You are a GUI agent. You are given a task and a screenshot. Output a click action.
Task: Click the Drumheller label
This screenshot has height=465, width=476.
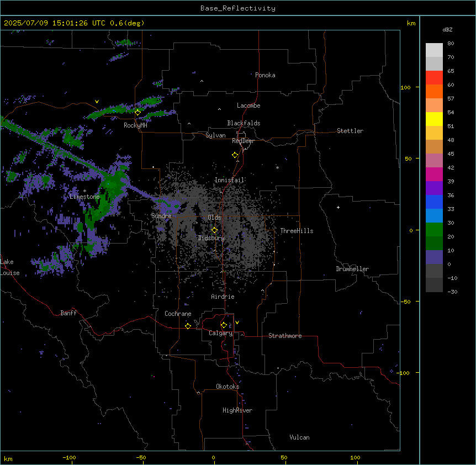click(x=352, y=269)
